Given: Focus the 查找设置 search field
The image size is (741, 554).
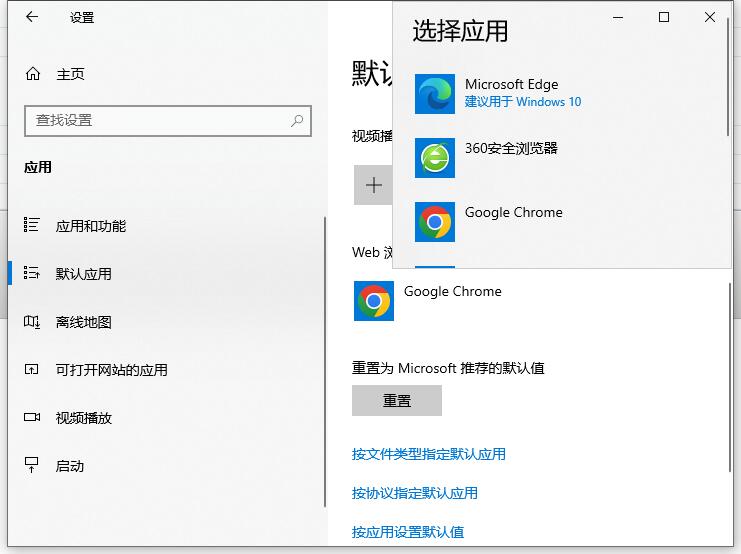Looking at the screenshot, I should 168,121.
